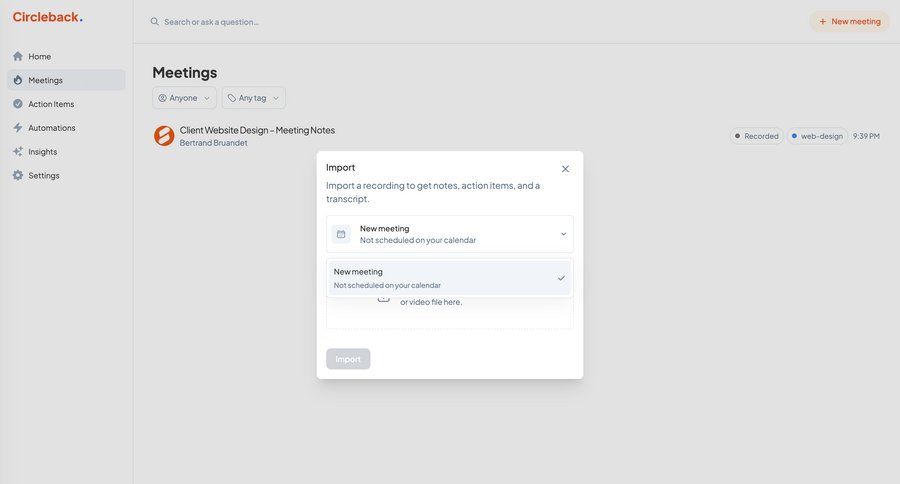900x484 pixels.
Task: Click the Circleback logo
Action: (47, 17)
